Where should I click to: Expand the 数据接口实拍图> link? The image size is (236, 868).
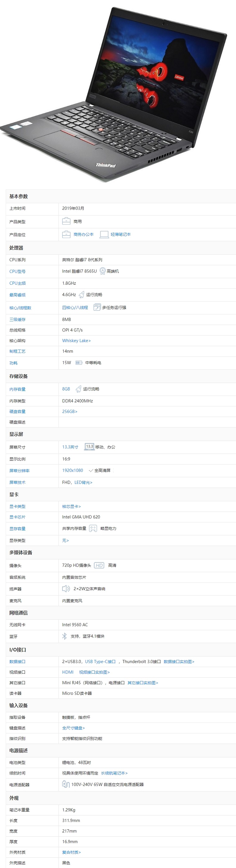(179, 661)
